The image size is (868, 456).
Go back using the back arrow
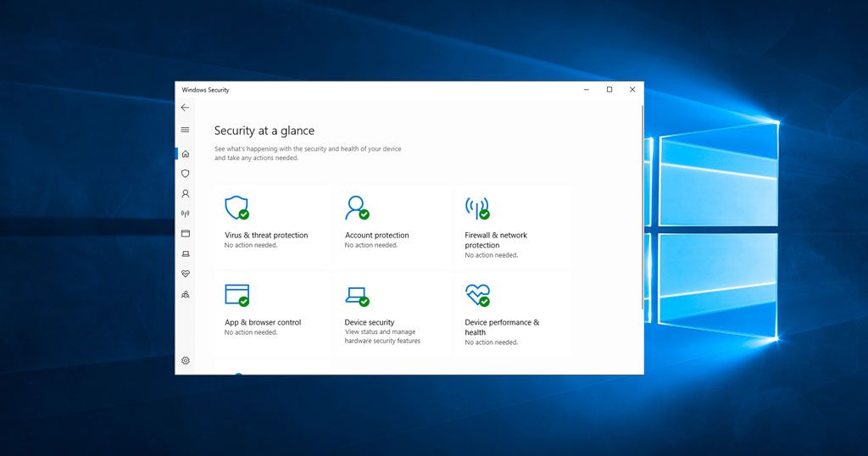point(185,108)
